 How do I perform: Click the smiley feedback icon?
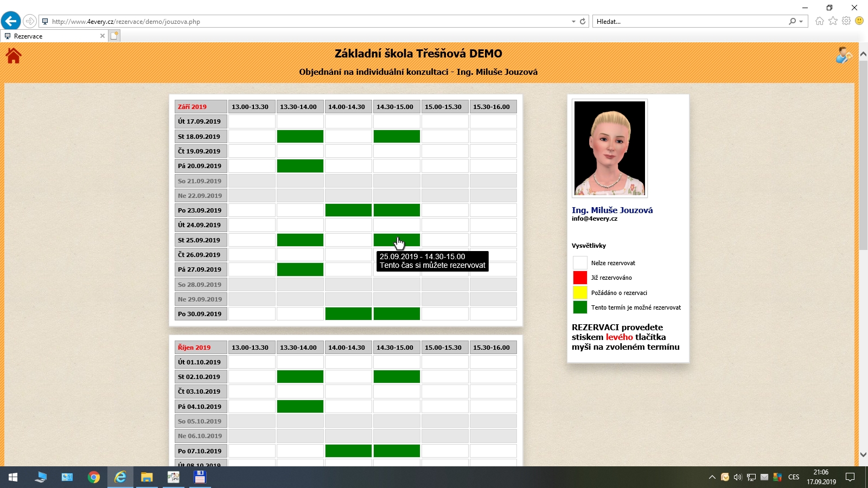click(x=859, y=21)
